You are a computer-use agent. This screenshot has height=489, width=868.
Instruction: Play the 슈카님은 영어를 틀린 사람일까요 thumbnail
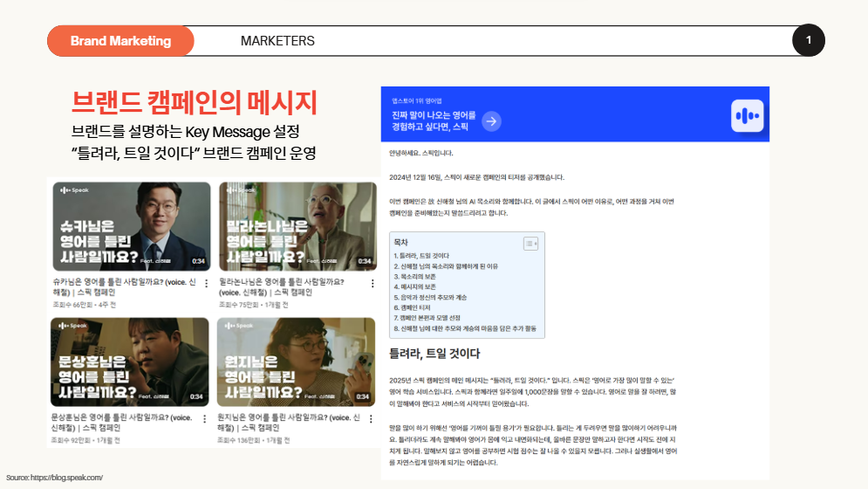(x=132, y=226)
